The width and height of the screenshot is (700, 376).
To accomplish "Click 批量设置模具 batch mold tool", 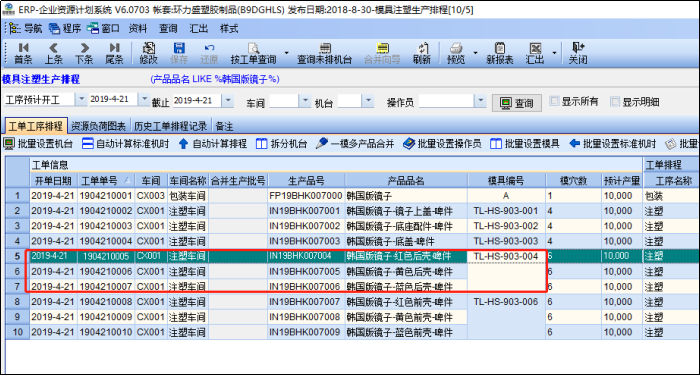I will [525, 144].
